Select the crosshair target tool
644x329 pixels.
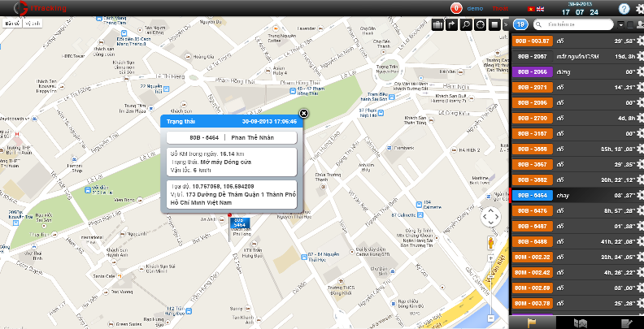pos(480,24)
